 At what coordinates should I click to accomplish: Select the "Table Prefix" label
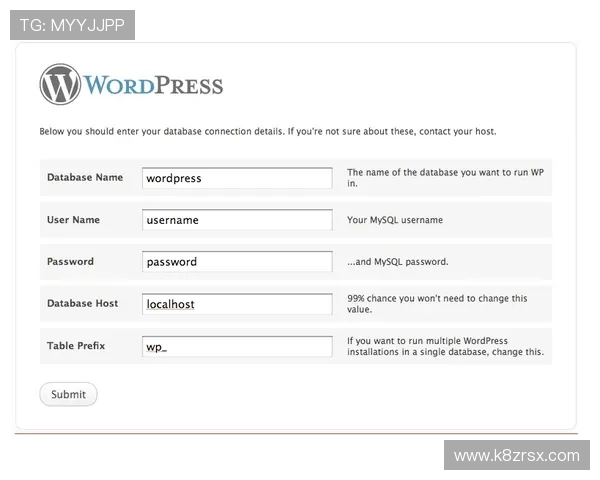[x=76, y=346]
